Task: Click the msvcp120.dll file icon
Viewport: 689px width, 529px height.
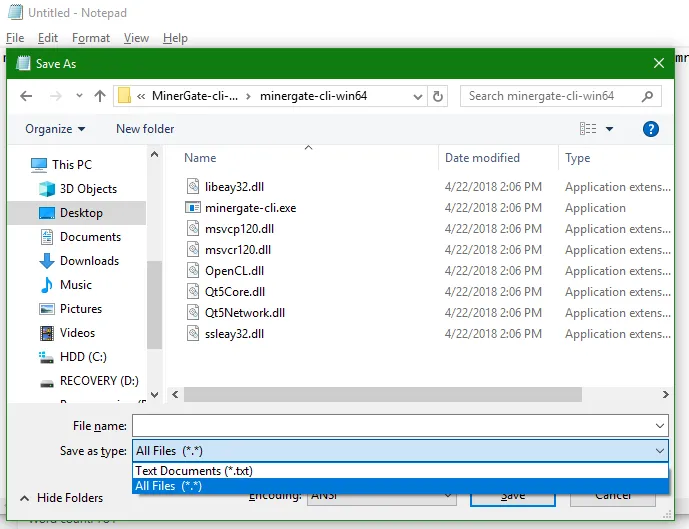Action: 193,228
